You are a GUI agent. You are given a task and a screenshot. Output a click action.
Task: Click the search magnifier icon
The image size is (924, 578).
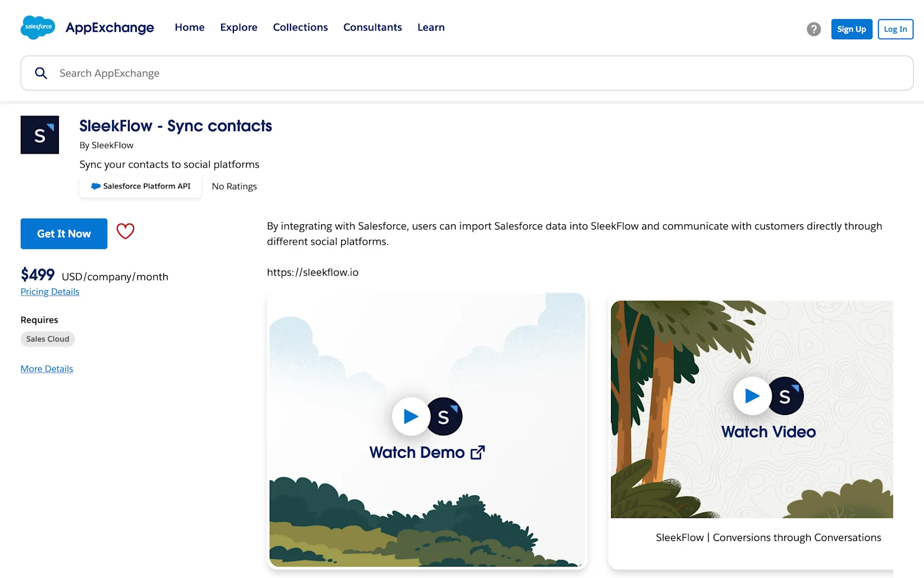click(40, 73)
